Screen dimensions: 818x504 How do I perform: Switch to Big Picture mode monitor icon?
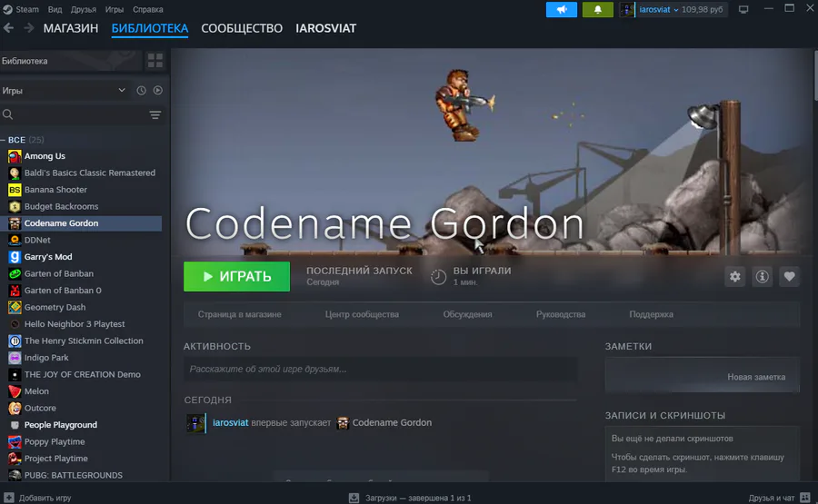(x=743, y=9)
